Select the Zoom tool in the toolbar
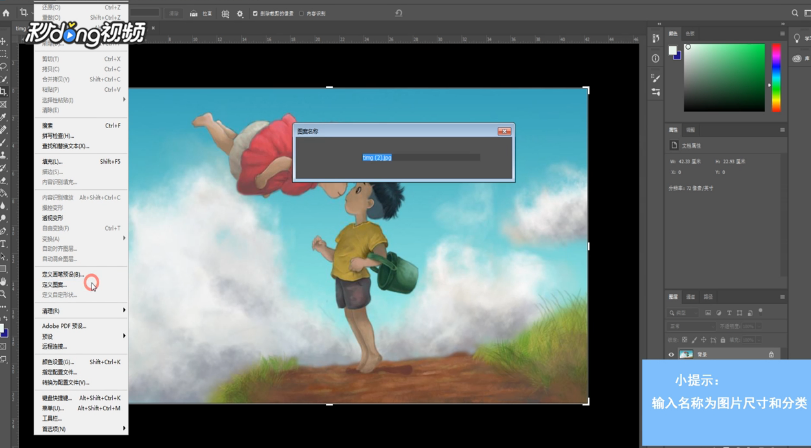811x448 pixels. pyautogui.click(x=3, y=294)
